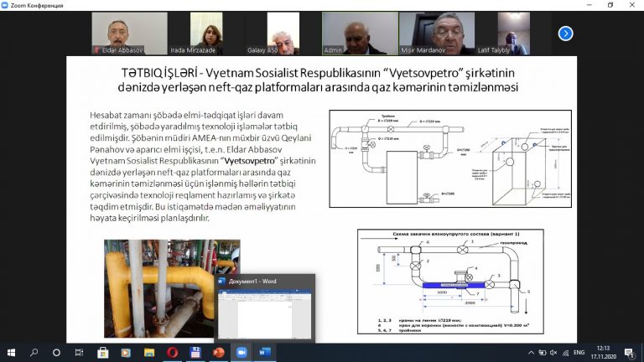
Task: Click the Документ1 - Word preview thumbnail
Action: (264, 311)
